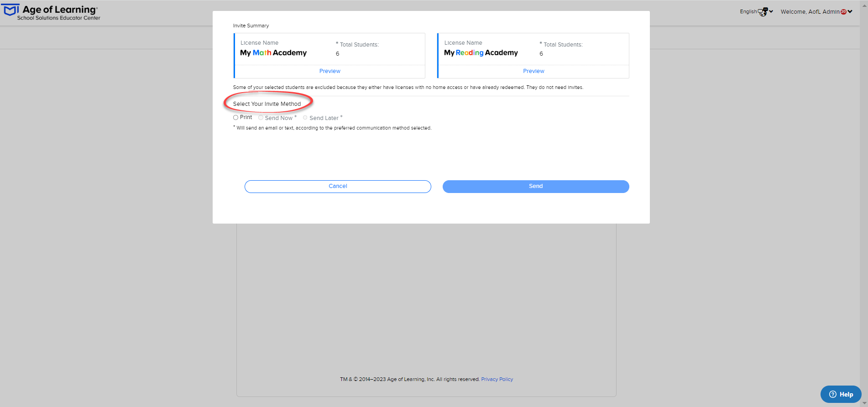Click the My Math Academy license name

pyautogui.click(x=273, y=53)
